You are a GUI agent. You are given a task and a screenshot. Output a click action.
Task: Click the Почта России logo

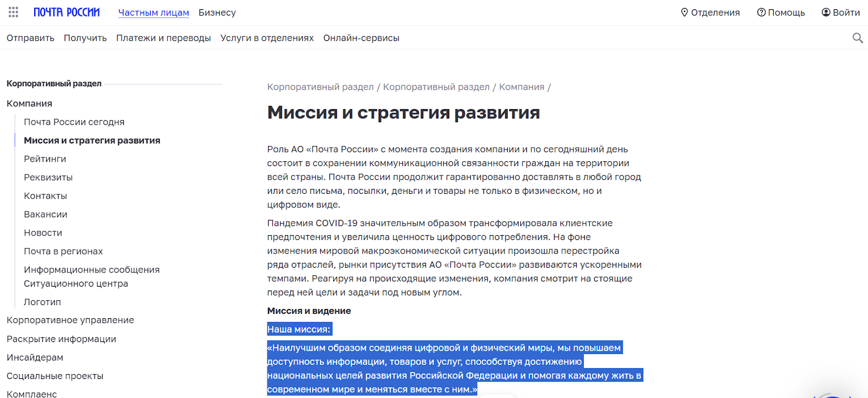(67, 12)
